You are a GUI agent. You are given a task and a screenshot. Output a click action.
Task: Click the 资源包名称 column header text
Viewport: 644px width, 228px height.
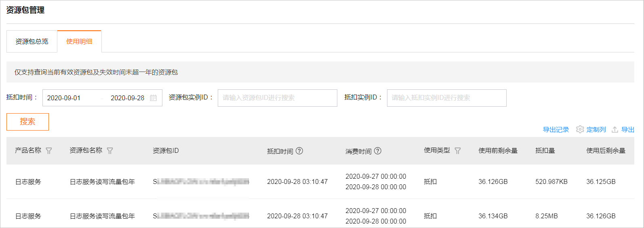86,150
